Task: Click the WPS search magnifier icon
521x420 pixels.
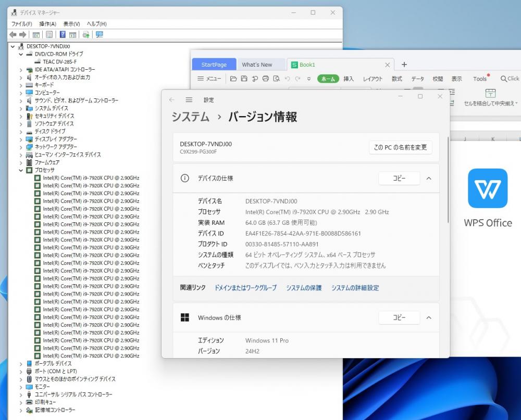Action: tap(504, 79)
